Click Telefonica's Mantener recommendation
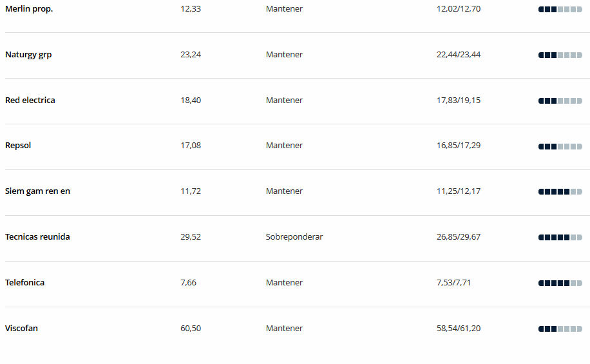This screenshot has height=364, width=590. click(x=284, y=283)
